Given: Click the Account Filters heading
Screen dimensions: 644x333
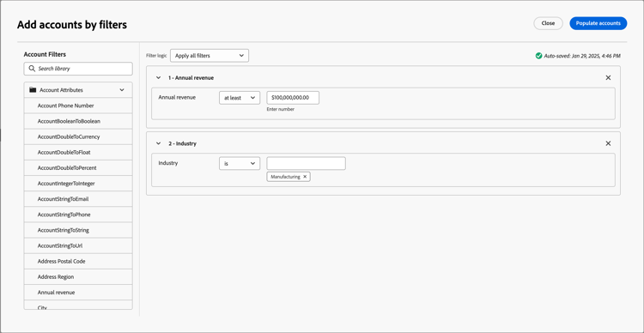Looking at the screenshot, I should point(45,54).
